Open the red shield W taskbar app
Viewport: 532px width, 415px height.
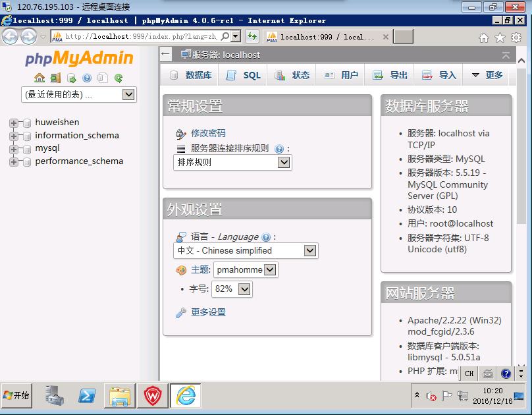pyautogui.click(x=153, y=396)
